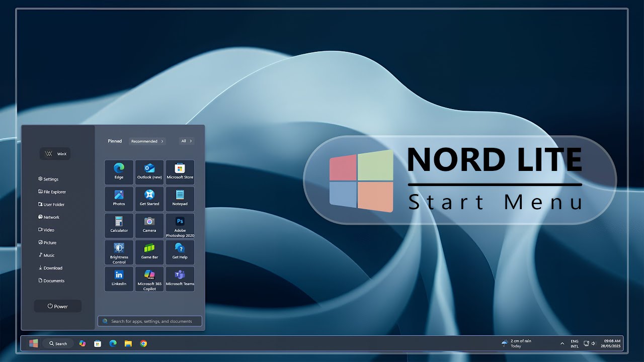
Task: Show hidden tray icons chevron
Action: (562, 343)
